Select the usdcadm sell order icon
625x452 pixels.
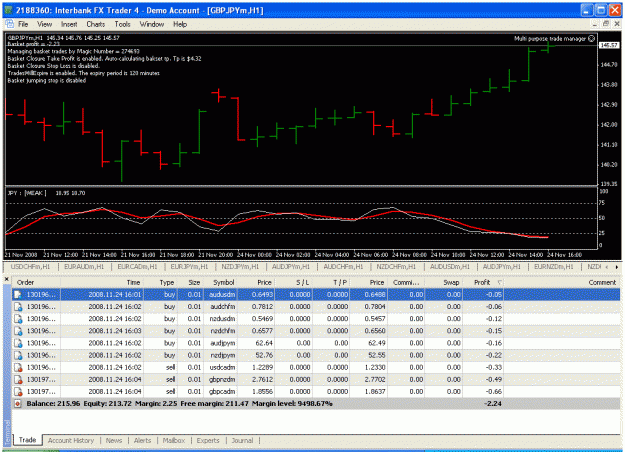click(x=18, y=367)
